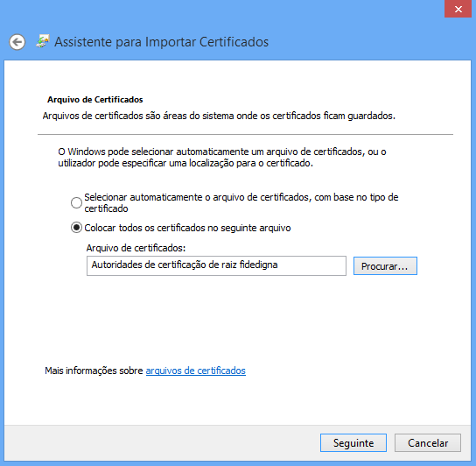Screen dimensions: 476x466
Task: Click the certificate import wizard icon
Action: tap(43, 41)
